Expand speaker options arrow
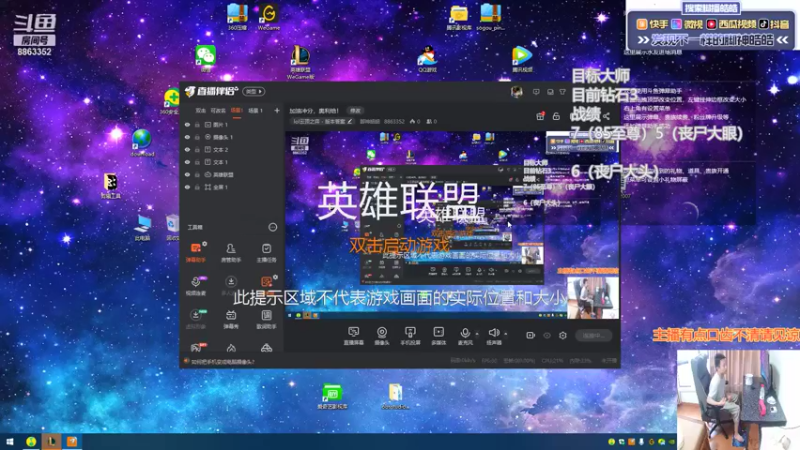The image size is (800, 450). [506, 334]
